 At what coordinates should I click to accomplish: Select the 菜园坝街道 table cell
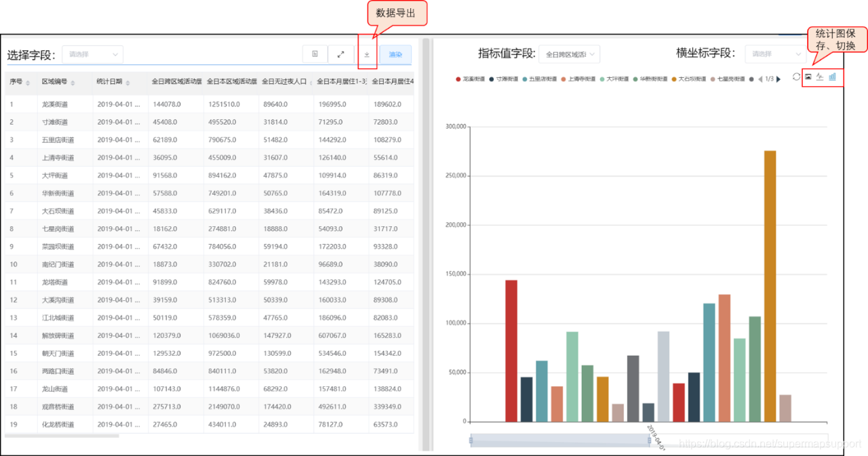click(x=66, y=247)
